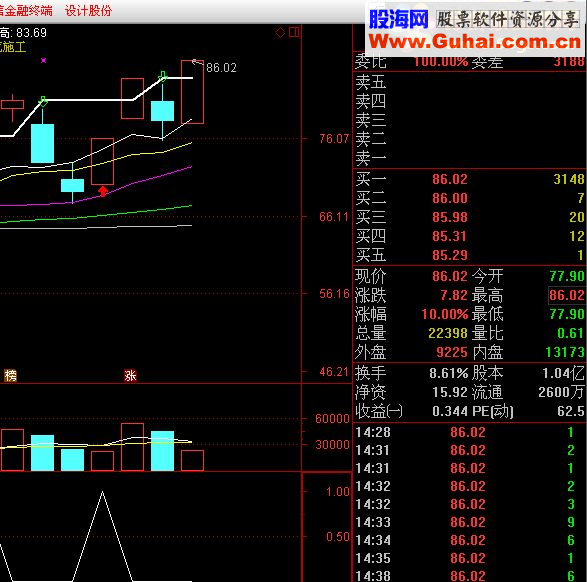Image resolution: width=587 pixels, height=582 pixels.
Task: Click the red up-arrow buy signal
Action: (103, 191)
